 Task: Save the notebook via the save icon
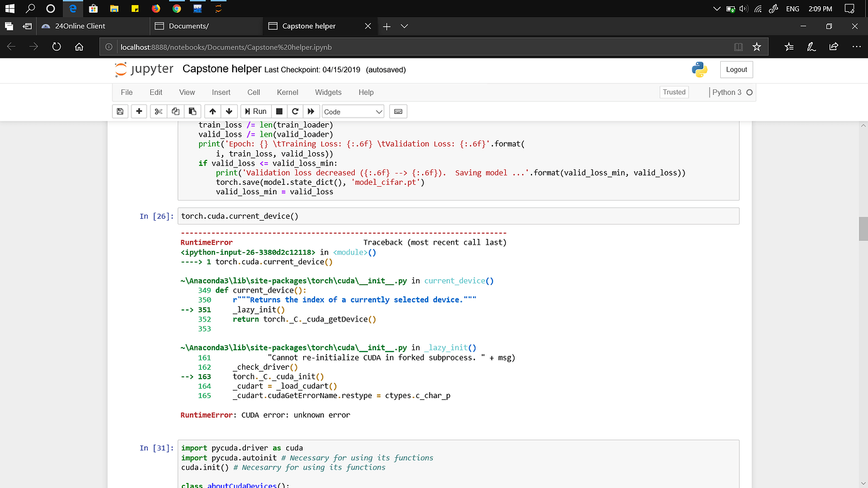(120, 111)
